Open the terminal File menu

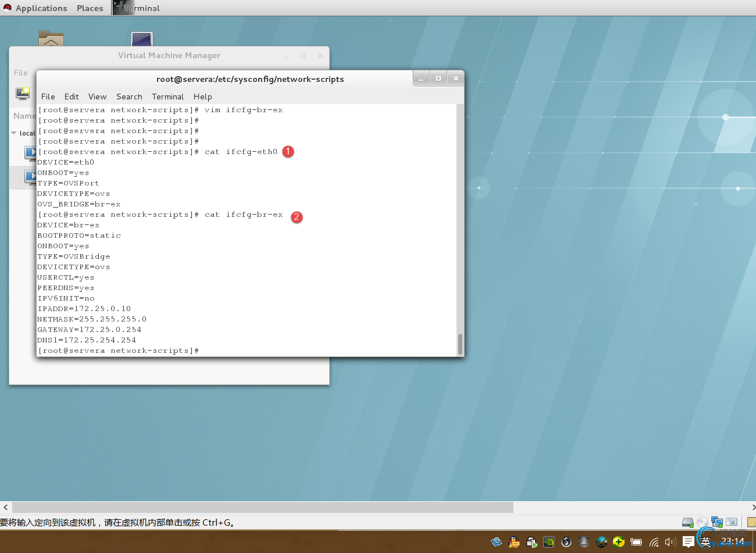[x=48, y=97]
